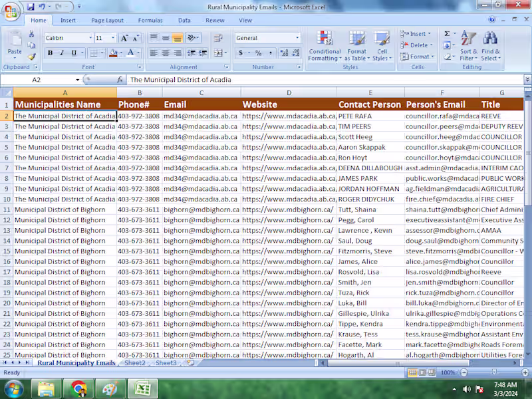Switch to the View tab
The width and height of the screenshot is (532, 399).
click(245, 21)
